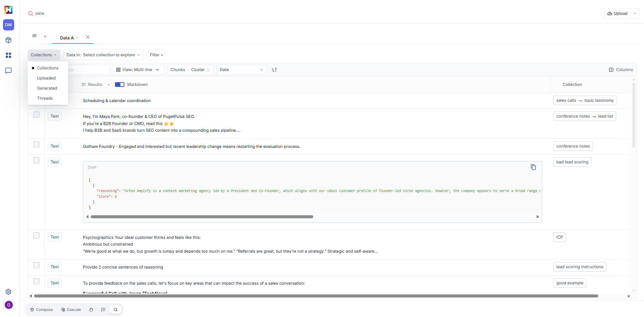The height and width of the screenshot is (317, 644).
Task: Open the packages panel in the sidebar
Action: click(8, 40)
